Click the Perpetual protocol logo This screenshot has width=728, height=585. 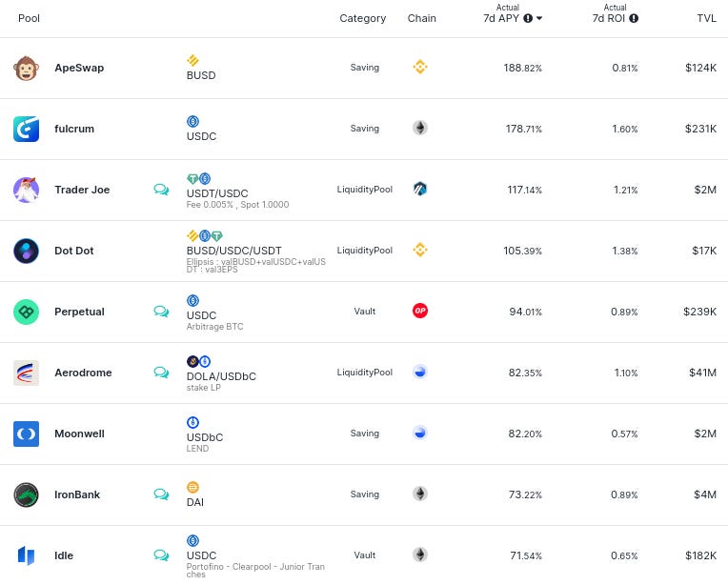26,312
